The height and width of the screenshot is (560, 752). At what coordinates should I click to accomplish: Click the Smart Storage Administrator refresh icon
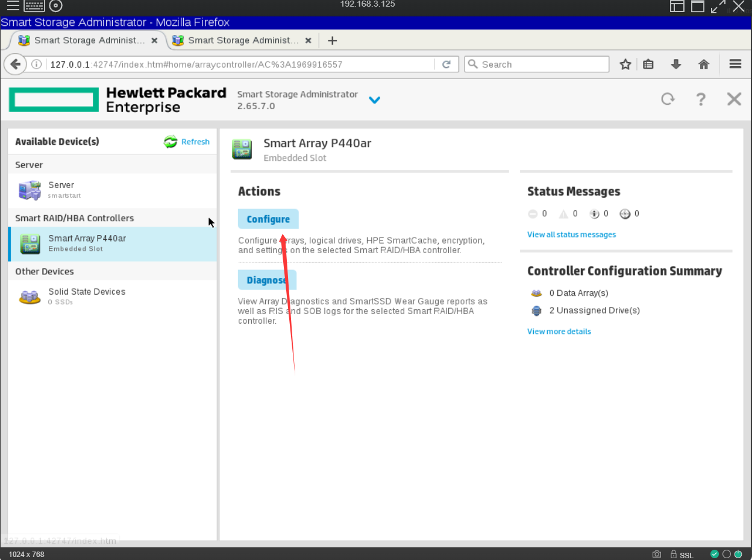click(x=668, y=99)
